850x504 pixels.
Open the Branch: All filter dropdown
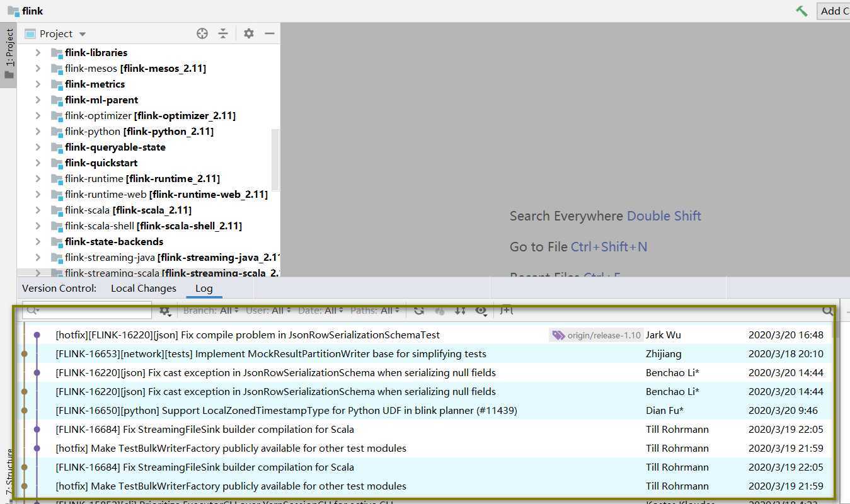pos(211,310)
